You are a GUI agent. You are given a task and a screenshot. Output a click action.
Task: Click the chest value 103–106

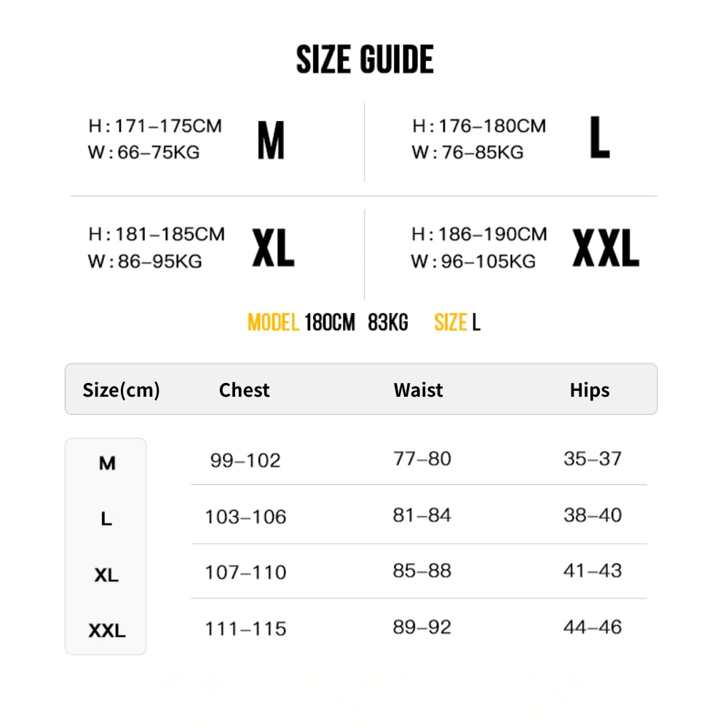(245, 517)
